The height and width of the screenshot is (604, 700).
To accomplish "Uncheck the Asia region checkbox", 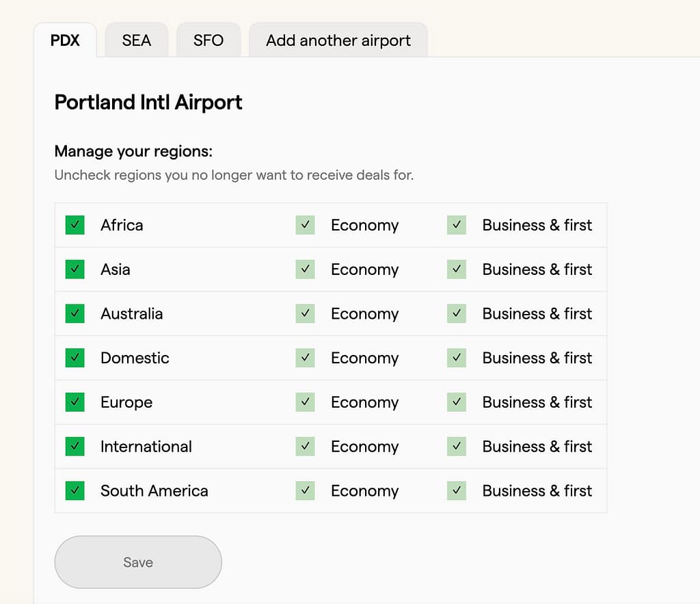I will point(75,269).
